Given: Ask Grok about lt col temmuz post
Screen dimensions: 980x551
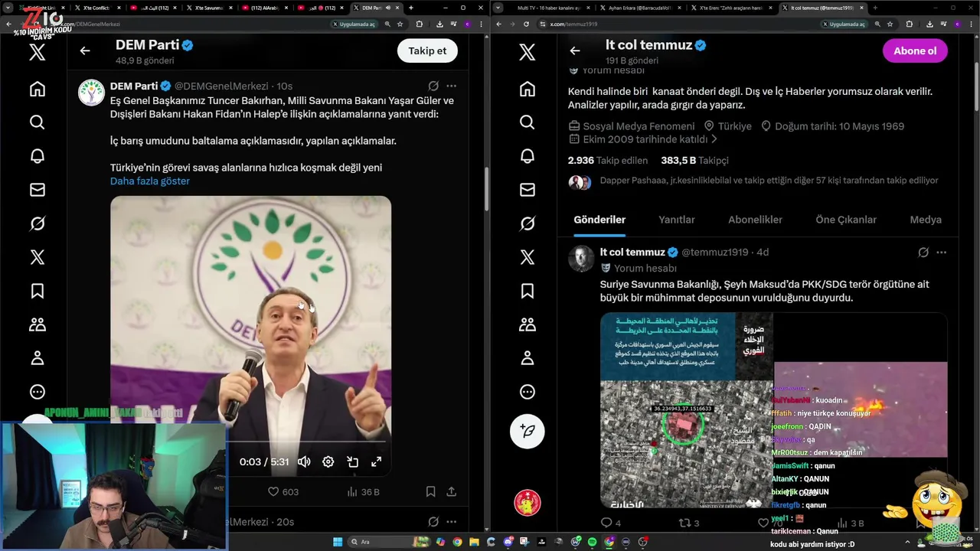Looking at the screenshot, I should point(923,252).
